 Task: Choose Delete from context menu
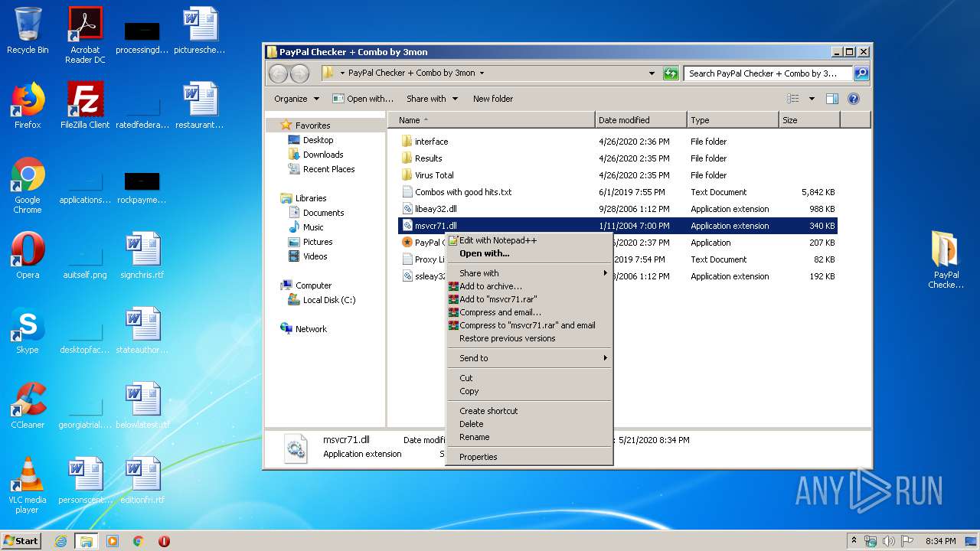pos(529,424)
